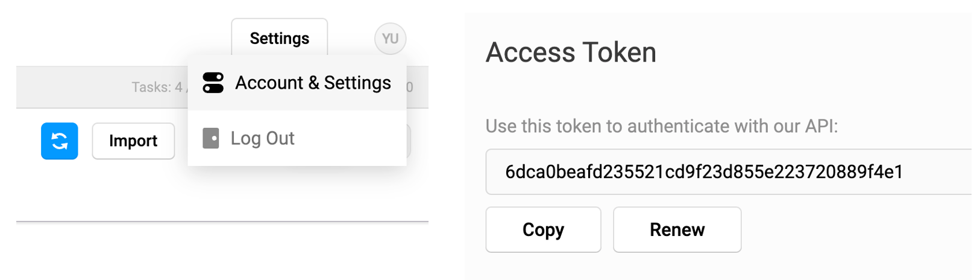
Task: Click the '0' counter at header bar's right end
Action: click(x=410, y=87)
